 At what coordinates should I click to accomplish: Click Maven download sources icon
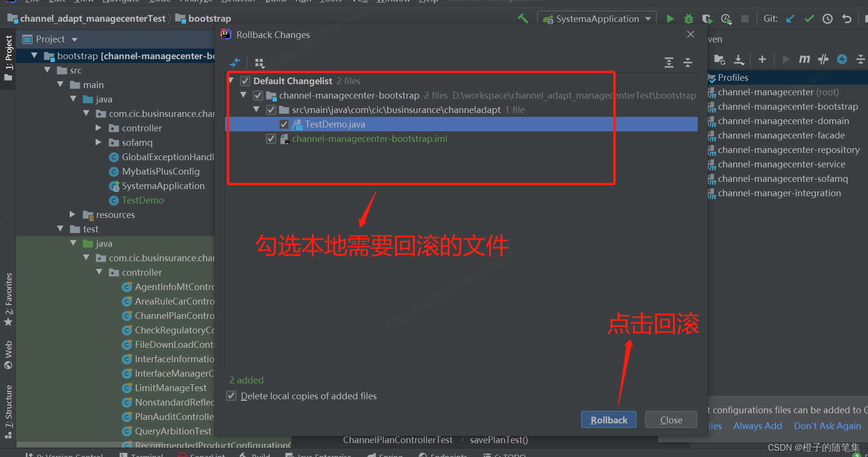point(739,59)
